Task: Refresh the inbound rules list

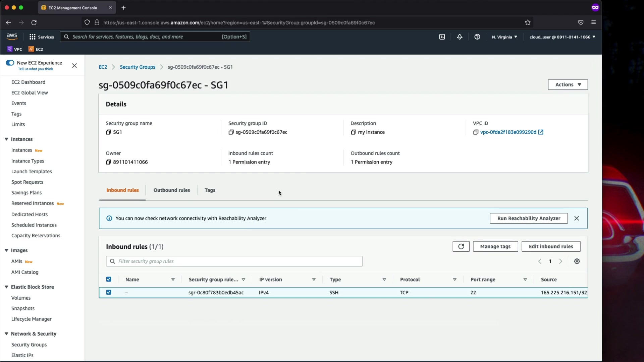Action: point(461,246)
